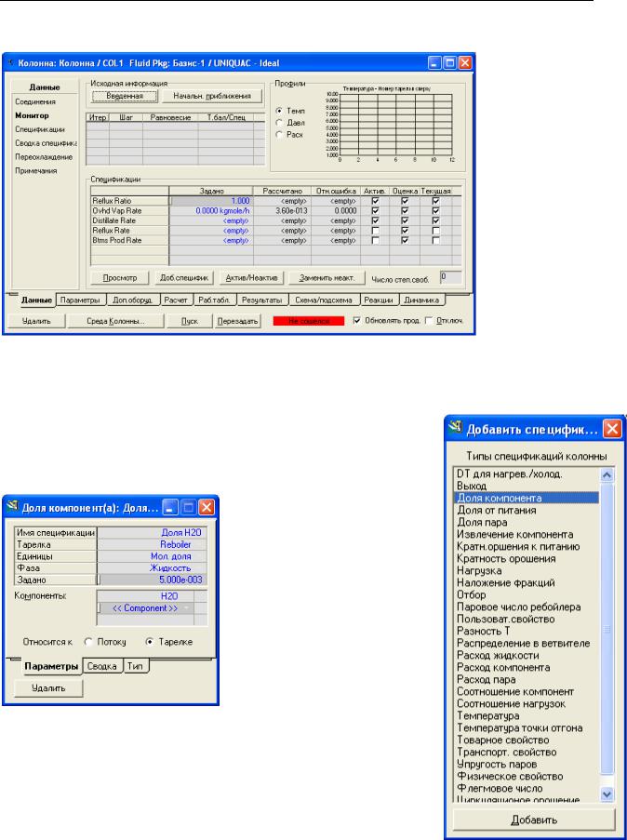Click the Задано field showing 5.000e-003

click(153, 580)
